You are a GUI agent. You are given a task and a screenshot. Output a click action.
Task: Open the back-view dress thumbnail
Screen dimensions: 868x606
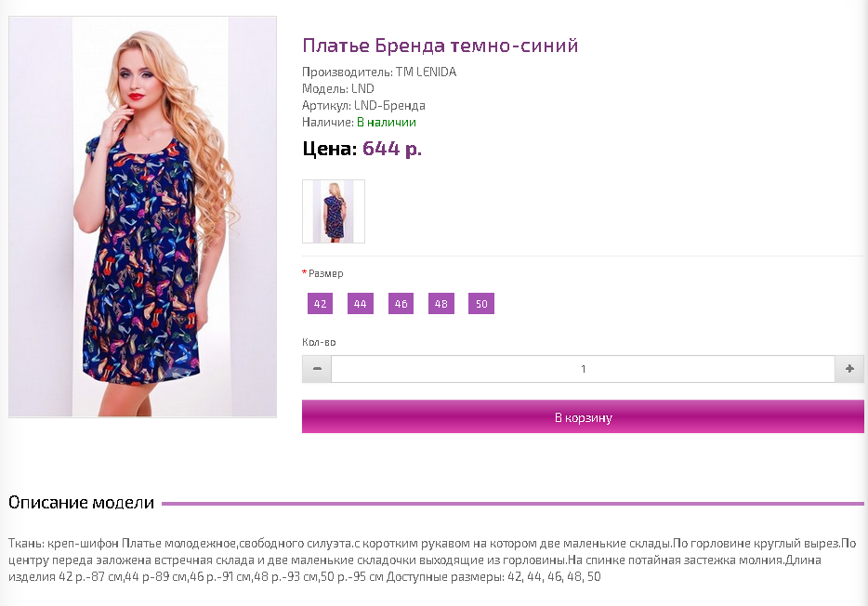[x=334, y=211]
